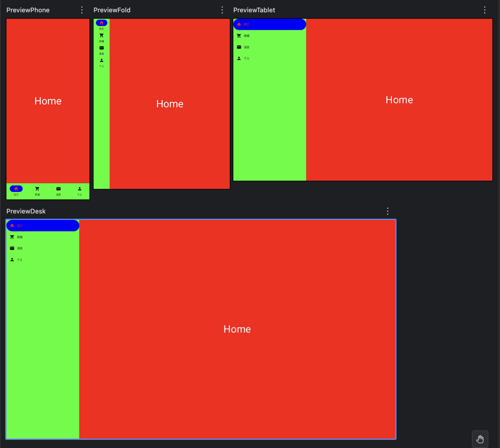
Task: Click the 消息 label in PreviewFold rail
Action: point(101,54)
